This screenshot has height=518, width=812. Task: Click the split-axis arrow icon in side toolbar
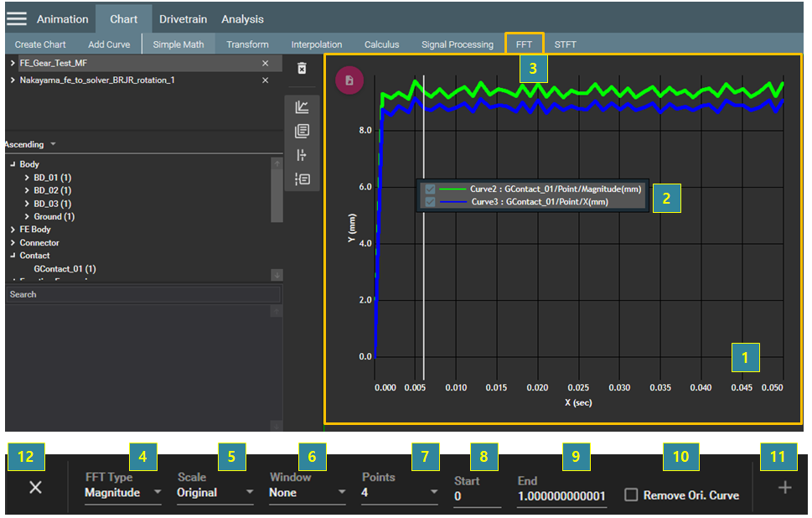point(303,155)
